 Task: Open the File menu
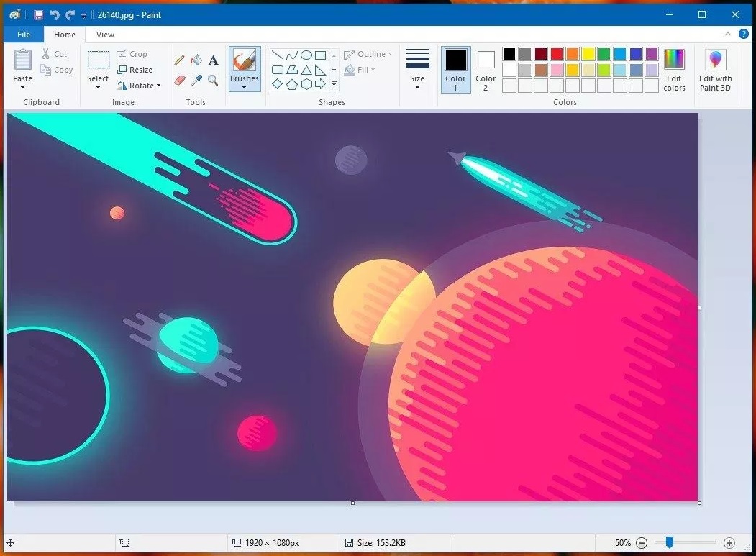[24, 35]
